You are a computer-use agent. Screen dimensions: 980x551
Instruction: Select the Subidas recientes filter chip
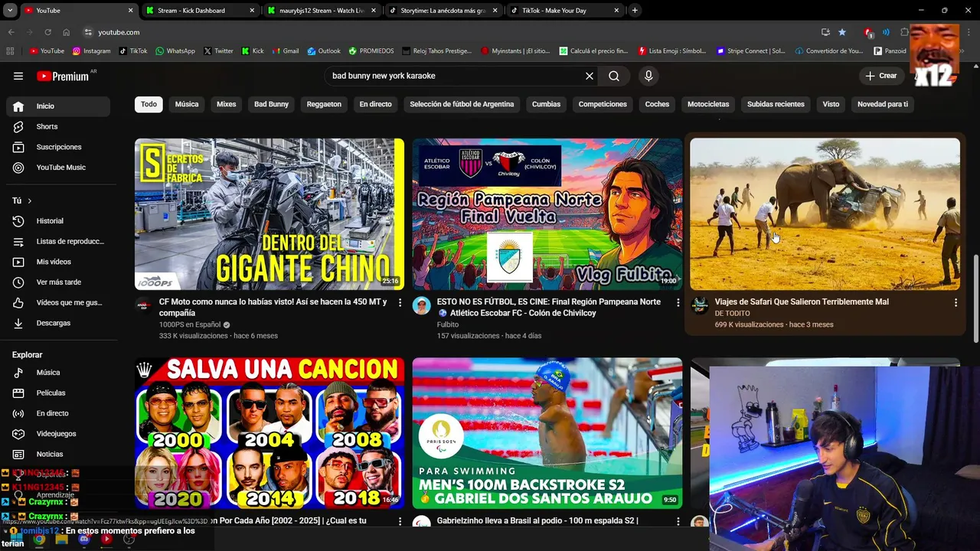point(776,104)
